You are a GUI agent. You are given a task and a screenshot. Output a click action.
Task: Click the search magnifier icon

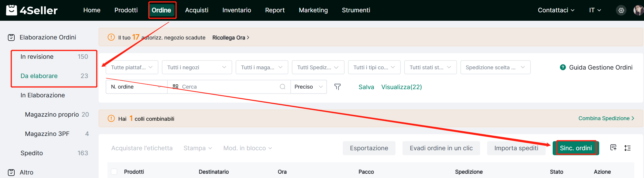click(x=282, y=87)
